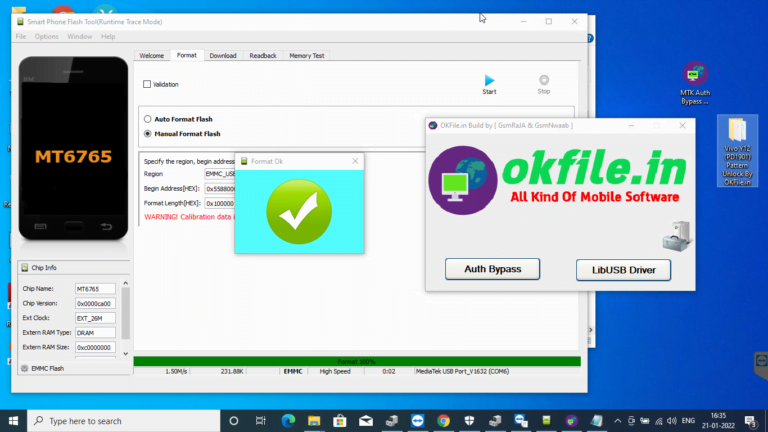
Task: Open File Explorer from taskbar
Action: (314, 421)
